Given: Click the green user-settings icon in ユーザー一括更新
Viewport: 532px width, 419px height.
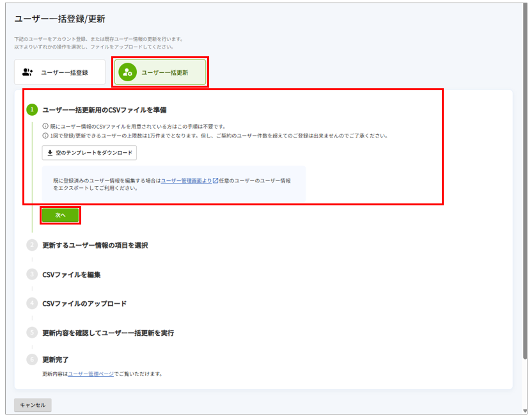Looking at the screenshot, I should pyautogui.click(x=128, y=72).
